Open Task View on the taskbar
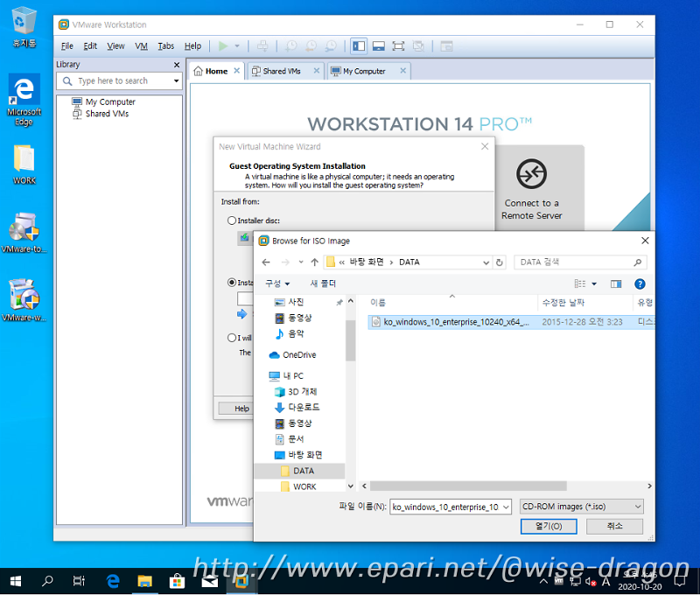The image size is (700, 595). click(x=79, y=581)
